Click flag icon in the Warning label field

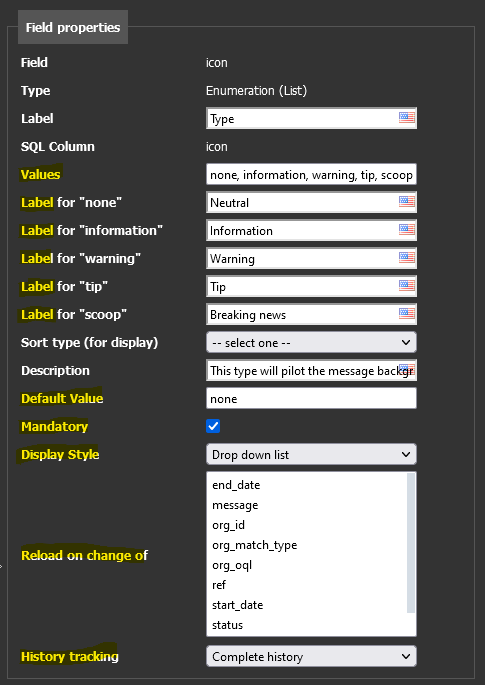click(407, 257)
